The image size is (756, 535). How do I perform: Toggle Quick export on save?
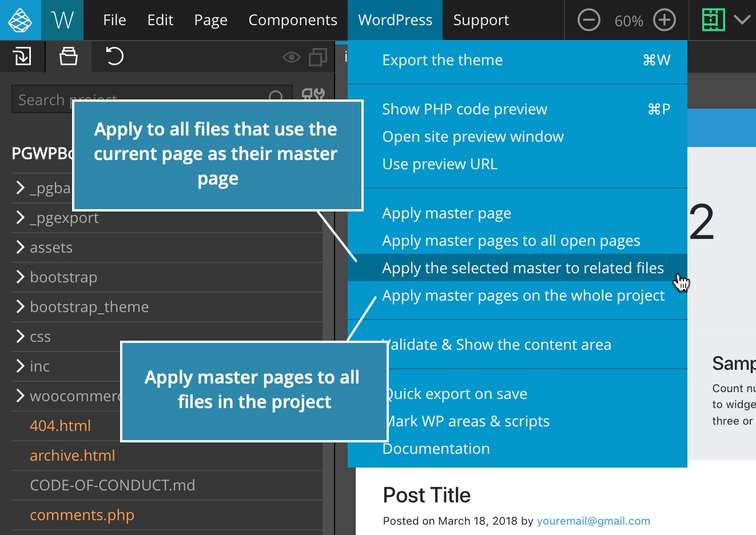[518, 394]
